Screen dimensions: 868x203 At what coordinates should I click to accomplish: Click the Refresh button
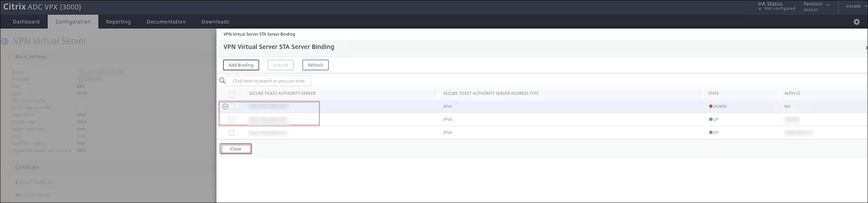[315, 65]
